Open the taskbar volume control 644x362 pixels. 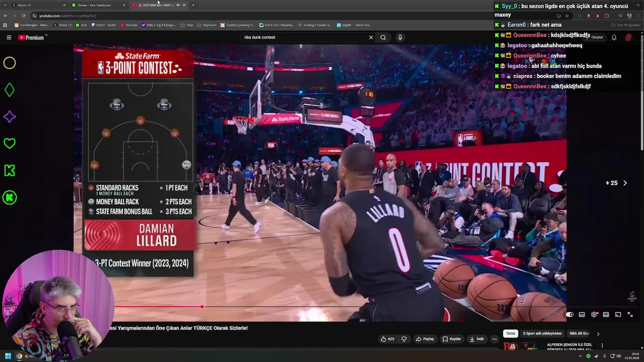(618, 356)
